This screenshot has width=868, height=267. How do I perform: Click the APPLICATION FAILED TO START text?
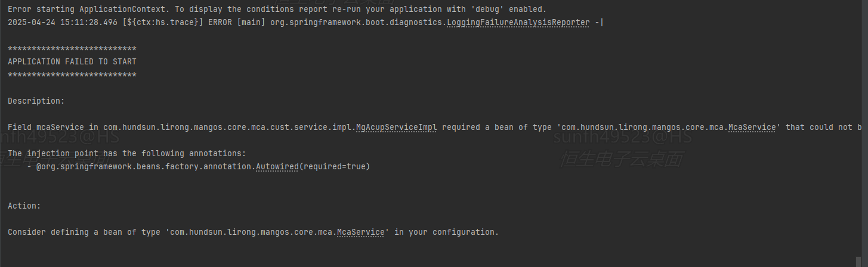(x=72, y=61)
